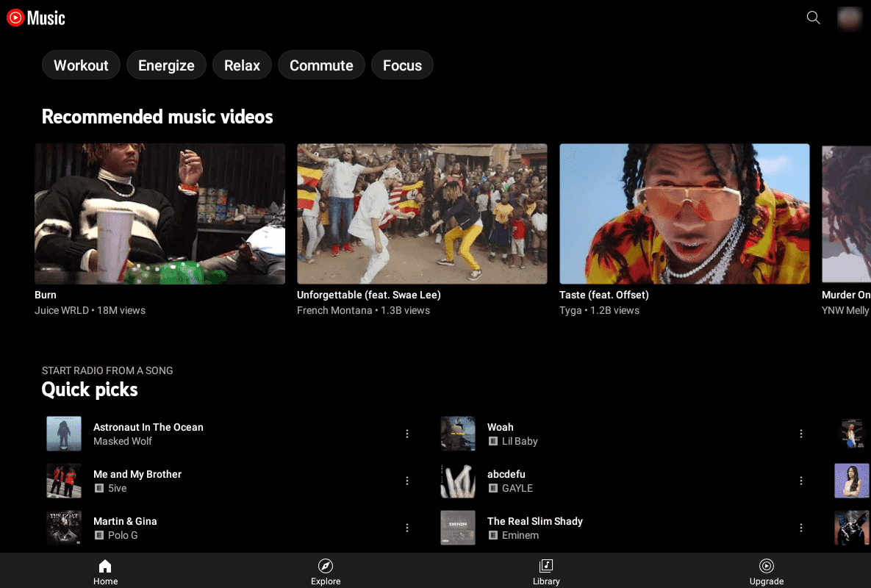The height and width of the screenshot is (588, 871).
Task: Click the Quick picks heading
Action: coord(90,390)
